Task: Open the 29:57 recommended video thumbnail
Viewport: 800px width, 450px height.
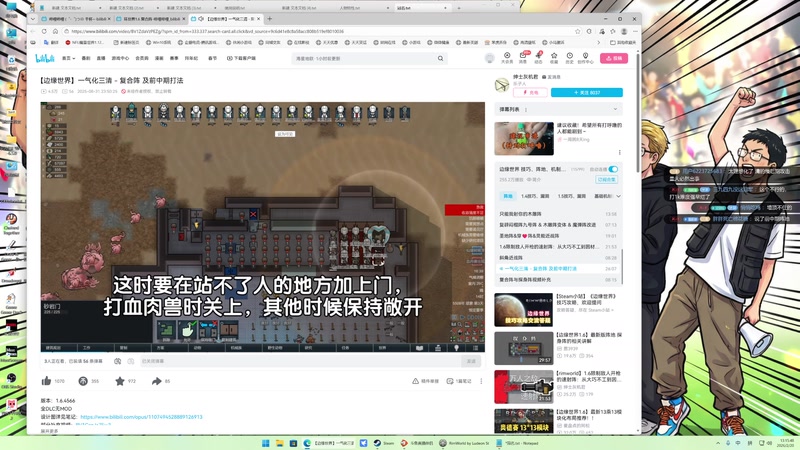Action: [523, 348]
